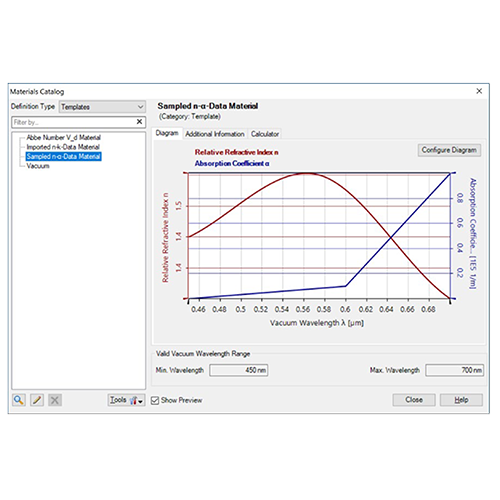Open the Calculator tab

point(265,134)
